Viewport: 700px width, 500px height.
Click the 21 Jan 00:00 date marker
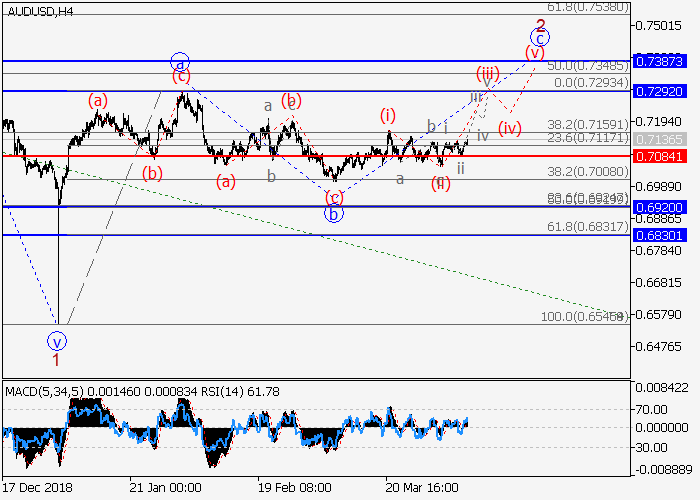tap(165, 487)
